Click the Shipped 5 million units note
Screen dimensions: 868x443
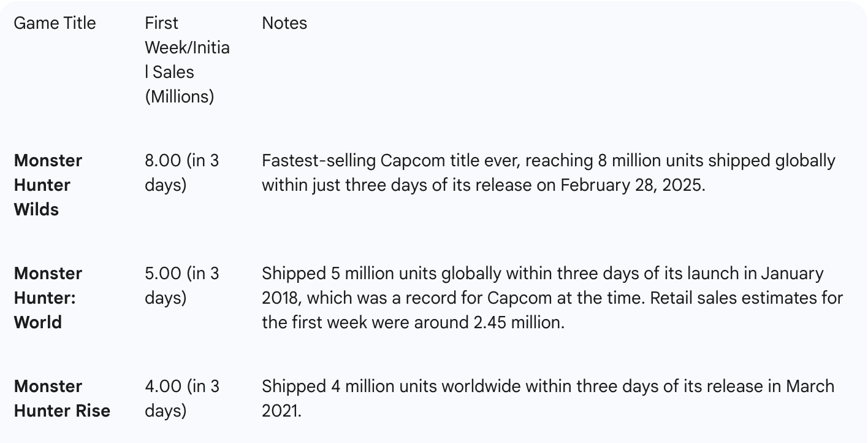coord(552,298)
